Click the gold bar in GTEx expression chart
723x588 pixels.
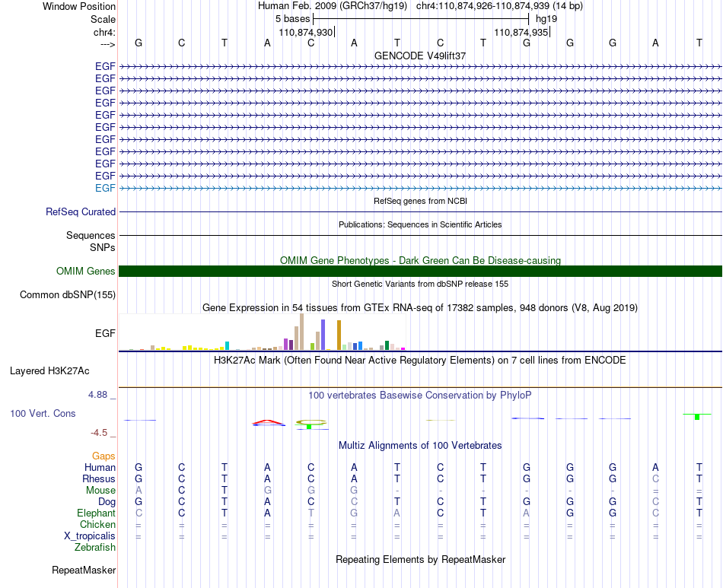click(339, 335)
